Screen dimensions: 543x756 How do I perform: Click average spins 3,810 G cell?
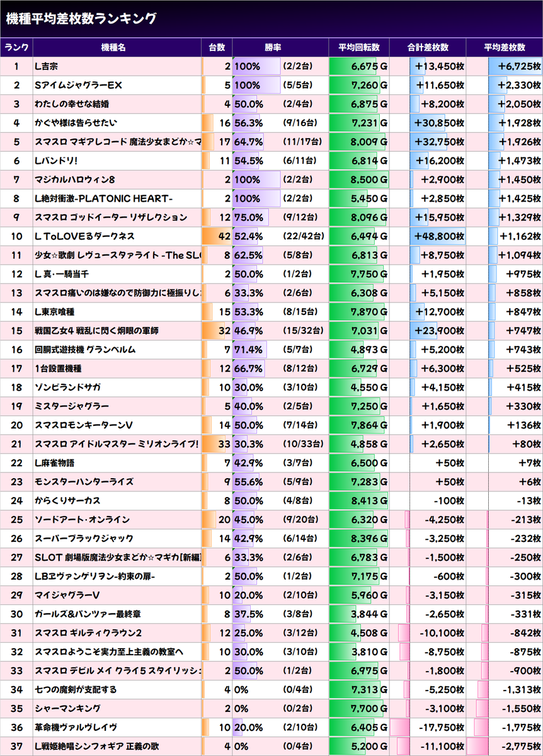tap(359, 652)
